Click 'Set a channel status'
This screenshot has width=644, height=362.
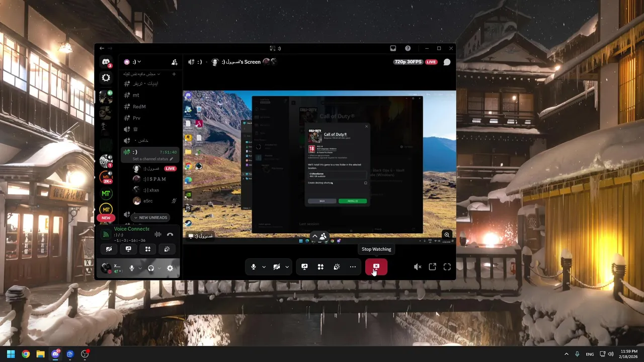[x=152, y=159]
